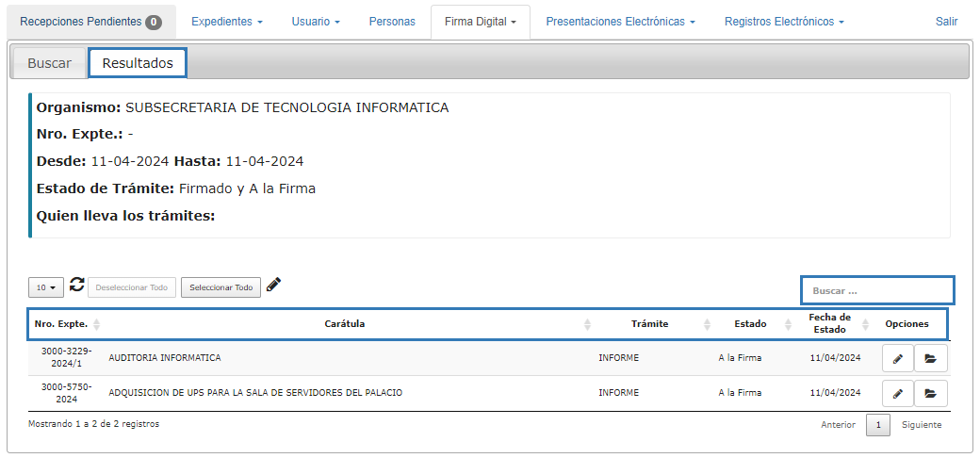Open folder icon for AUDITORIA INFORMATICA row
This screenshot has width=980, height=458.
point(931,358)
